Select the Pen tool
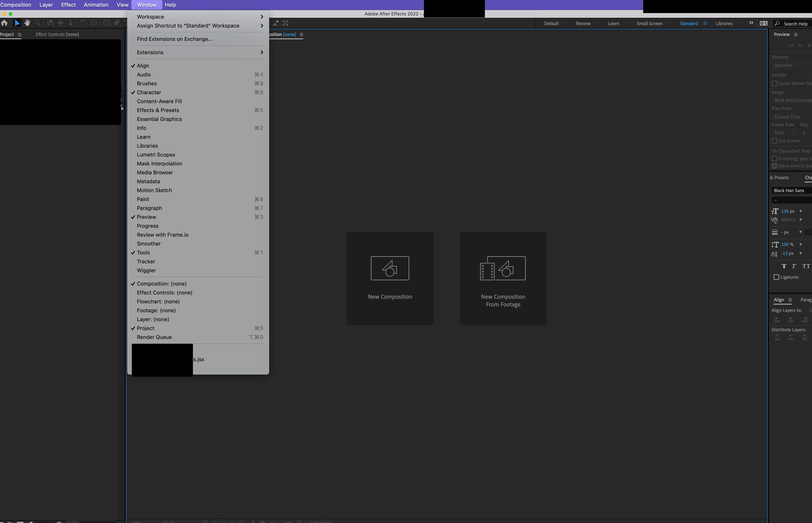 [x=116, y=23]
